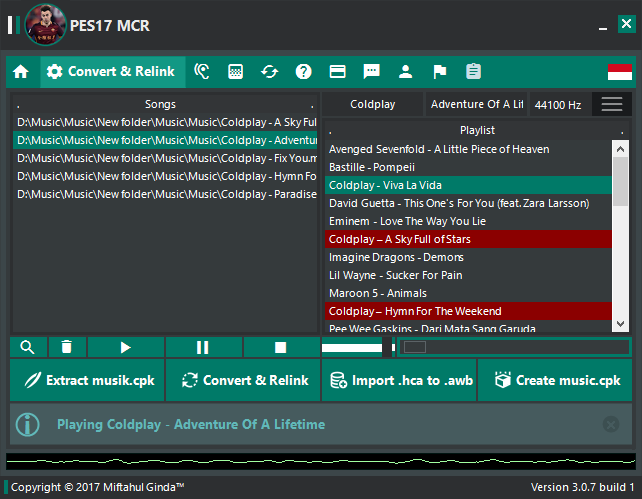642x499 pixels.
Task: Select Coldplay - A Sky Ful song path
Action: [165, 122]
